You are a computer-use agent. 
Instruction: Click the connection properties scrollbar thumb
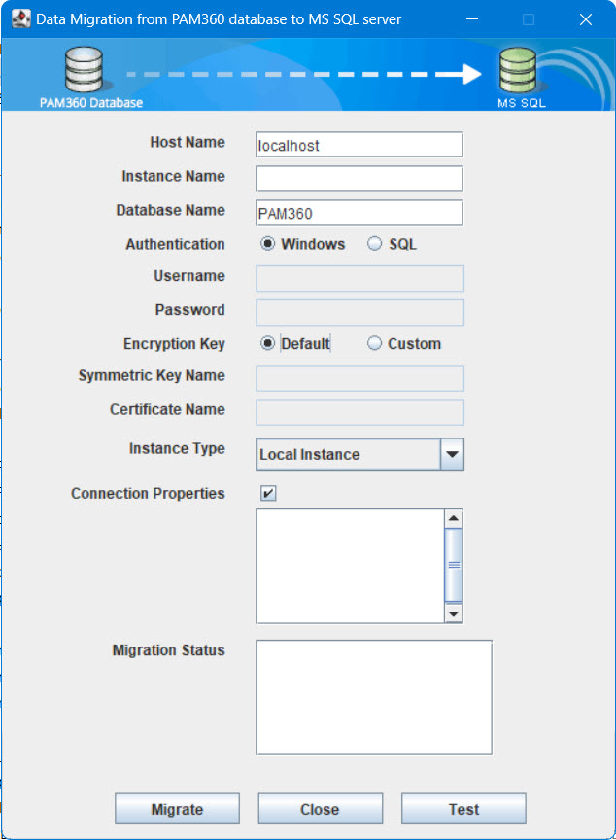(454, 565)
